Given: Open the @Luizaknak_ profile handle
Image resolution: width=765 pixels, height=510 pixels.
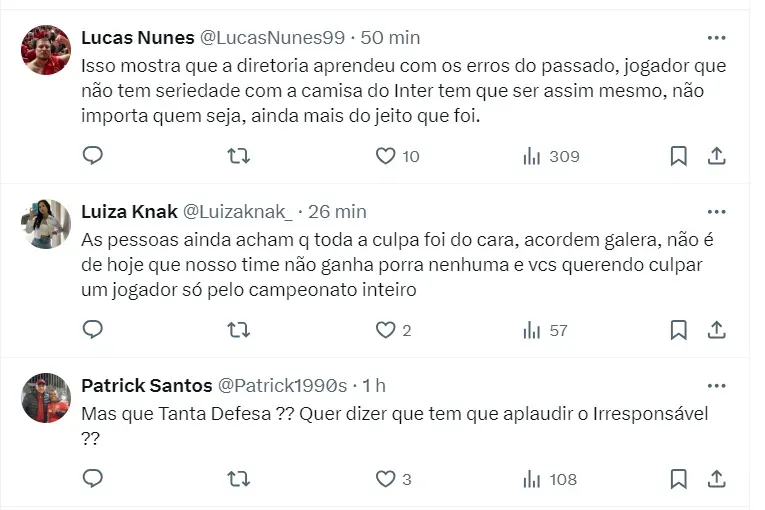Looking at the screenshot, I should pos(238,212).
